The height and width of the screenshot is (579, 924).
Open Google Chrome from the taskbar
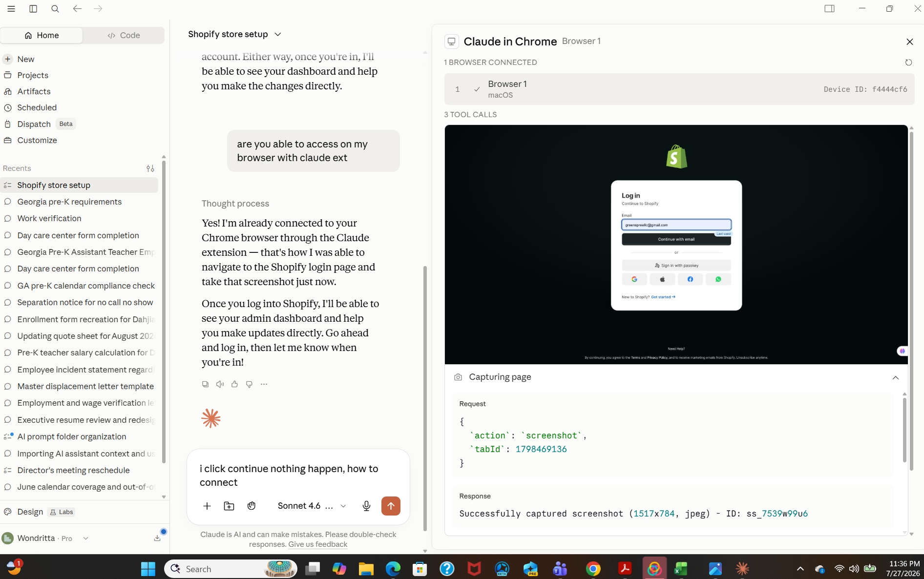coord(593,569)
